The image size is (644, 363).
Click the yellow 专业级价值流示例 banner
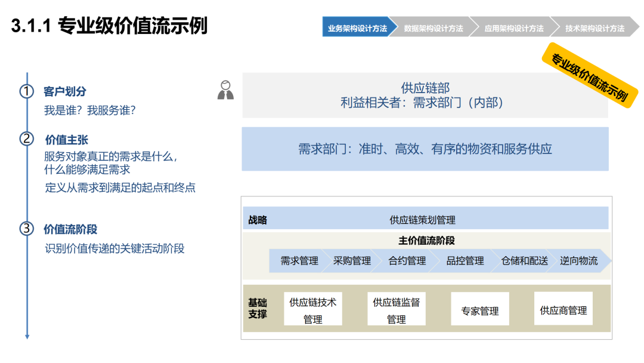pyautogui.click(x=590, y=76)
